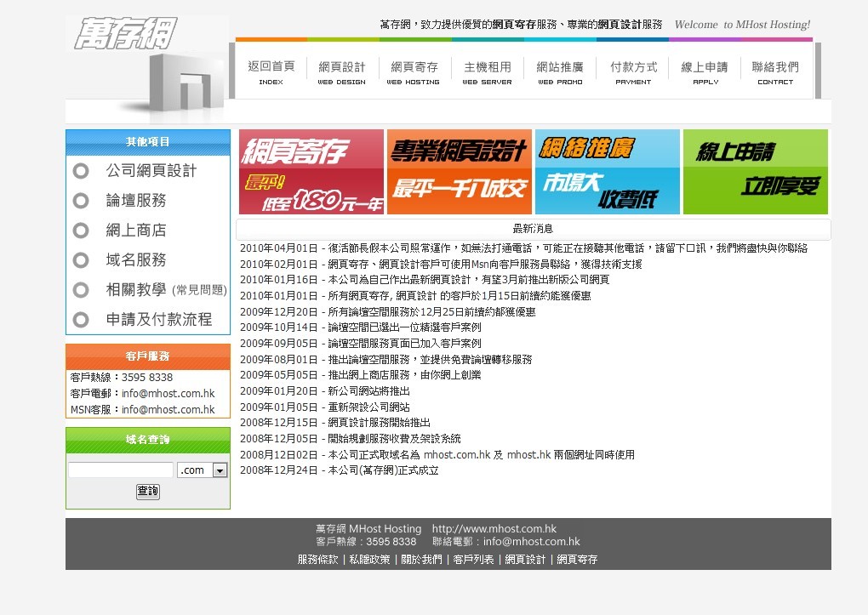Viewport: 868px width, 615px height.
Task: Click the bullet icon beside 論壇服務
Action: [x=81, y=201]
